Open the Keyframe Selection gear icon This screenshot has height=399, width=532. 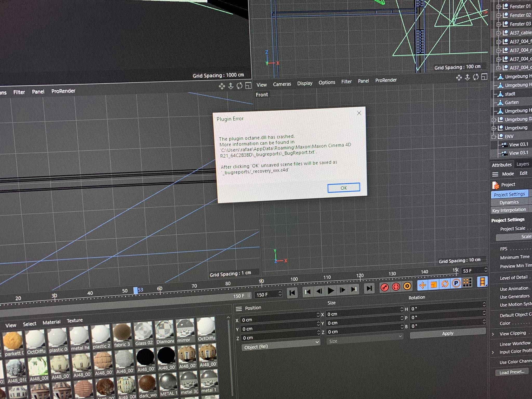click(x=407, y=286)
